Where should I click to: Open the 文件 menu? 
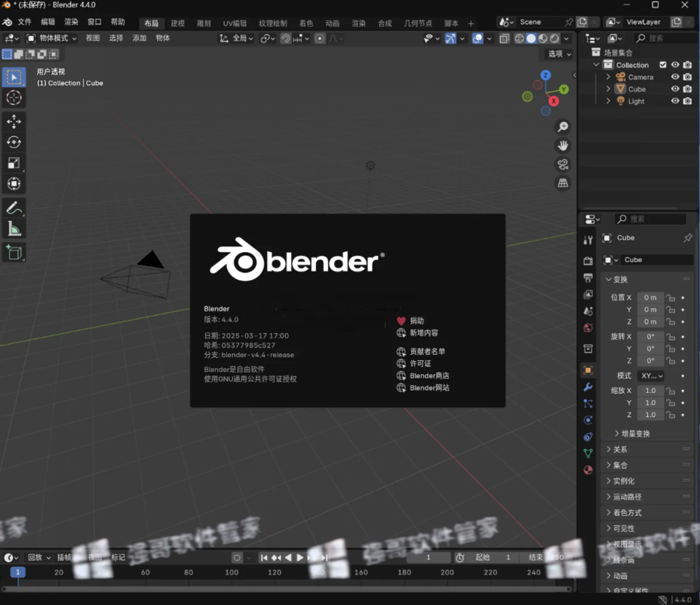(x=24, y=22)
